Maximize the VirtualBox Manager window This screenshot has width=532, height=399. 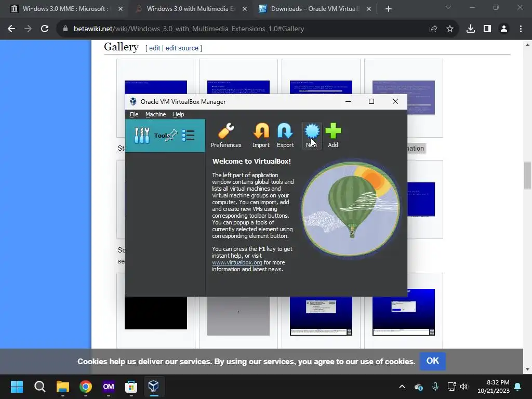[x=371, y=101]
